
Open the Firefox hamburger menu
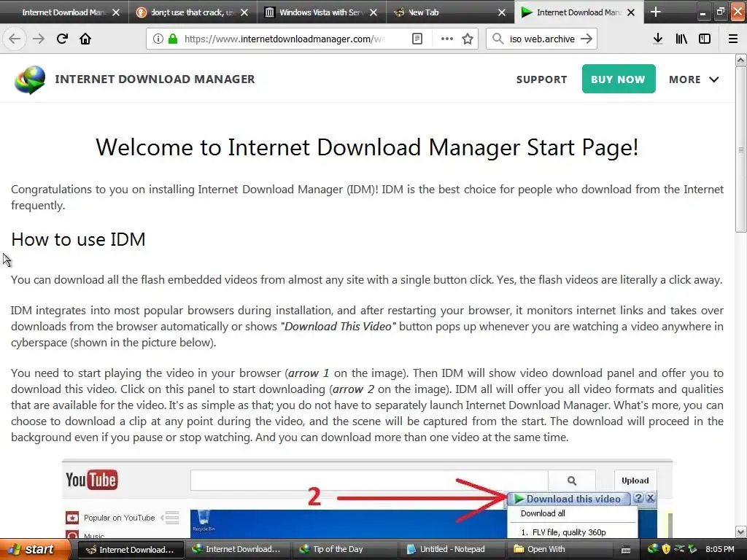732,39
